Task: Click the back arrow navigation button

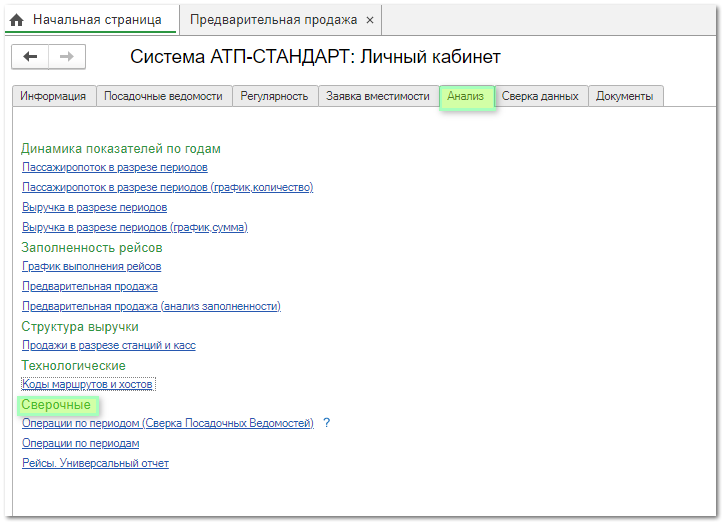Action: (x=30, y=57)
